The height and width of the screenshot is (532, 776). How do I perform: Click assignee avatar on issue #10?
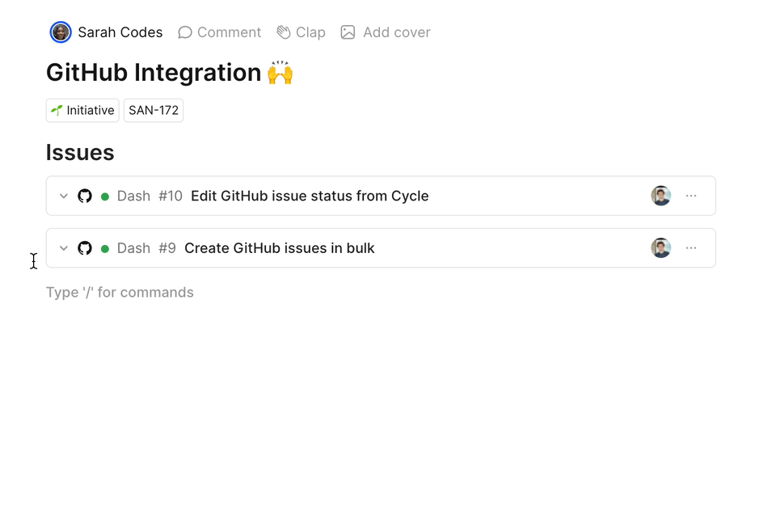pos(661,196)
